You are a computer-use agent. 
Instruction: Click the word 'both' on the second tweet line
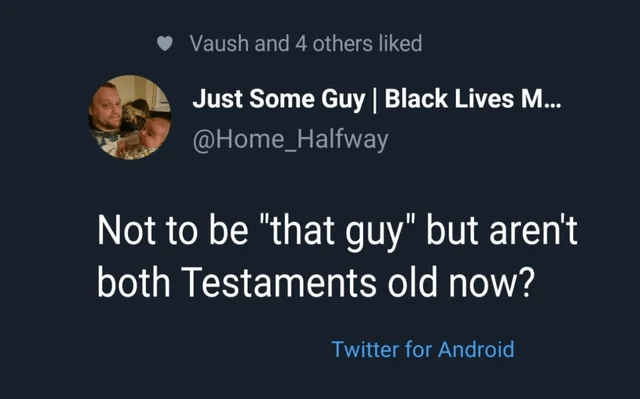[x=133, y=283]
